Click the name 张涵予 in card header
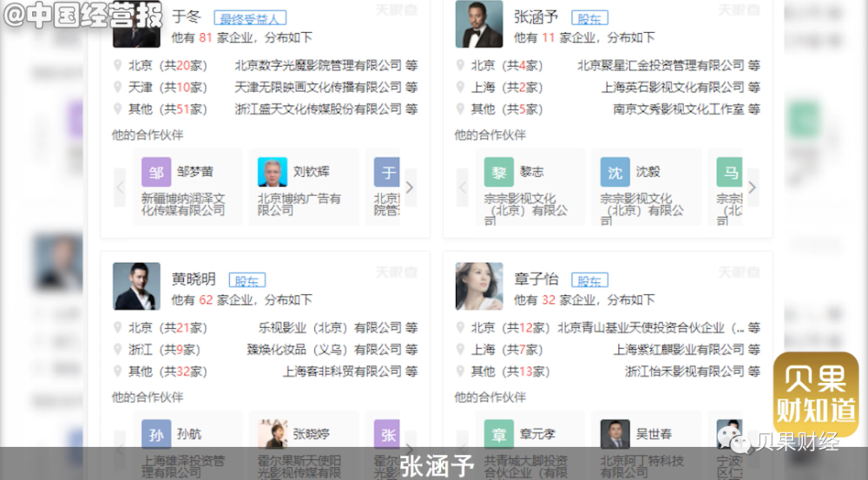 pyautogui.click(x=536, y=17)
